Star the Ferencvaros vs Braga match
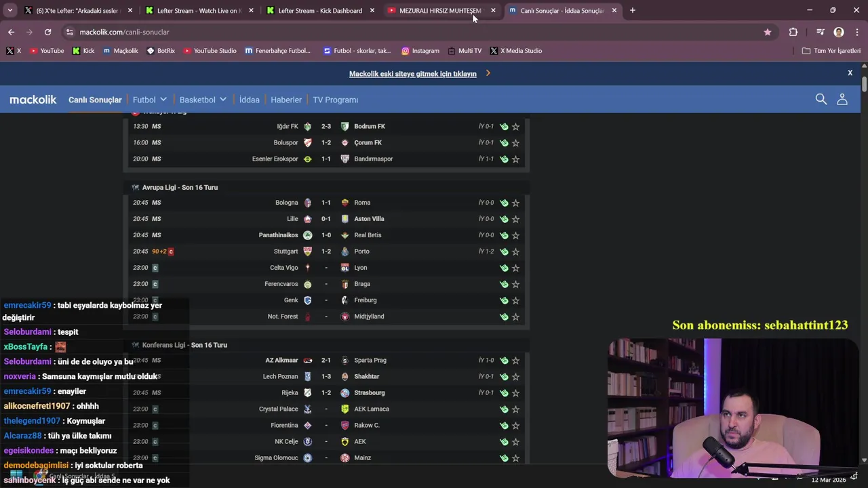This screenshot has width=868, height=488. [515, 284]
